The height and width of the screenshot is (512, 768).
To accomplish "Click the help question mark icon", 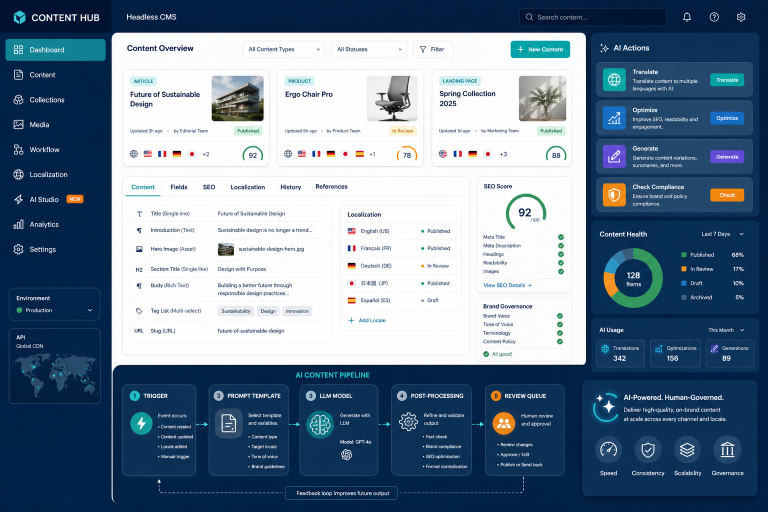I will click(714, 17).
